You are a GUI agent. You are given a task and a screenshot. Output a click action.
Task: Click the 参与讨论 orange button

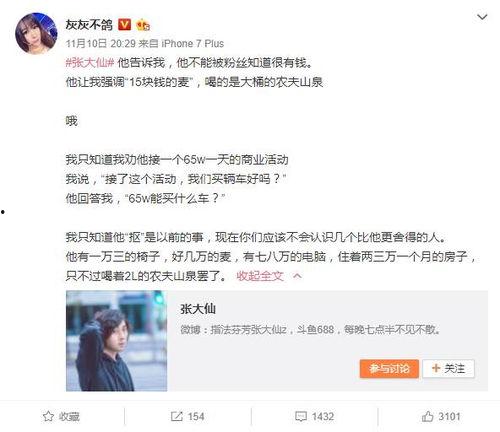[x=389, y=369]
